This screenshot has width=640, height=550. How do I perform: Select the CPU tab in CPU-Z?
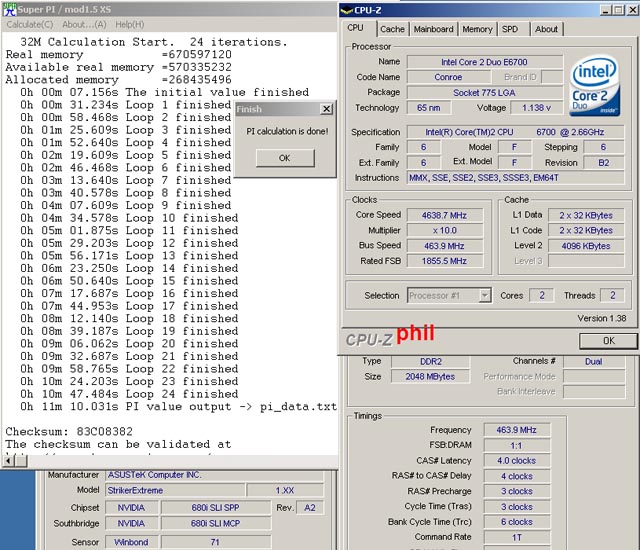(356, 28)
